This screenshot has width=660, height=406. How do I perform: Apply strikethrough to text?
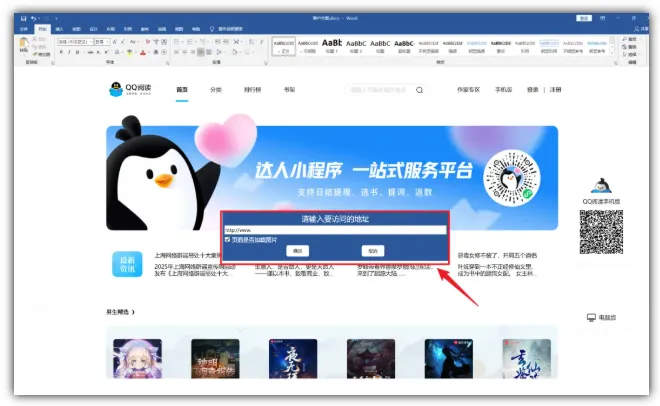[x=90, y=52]
